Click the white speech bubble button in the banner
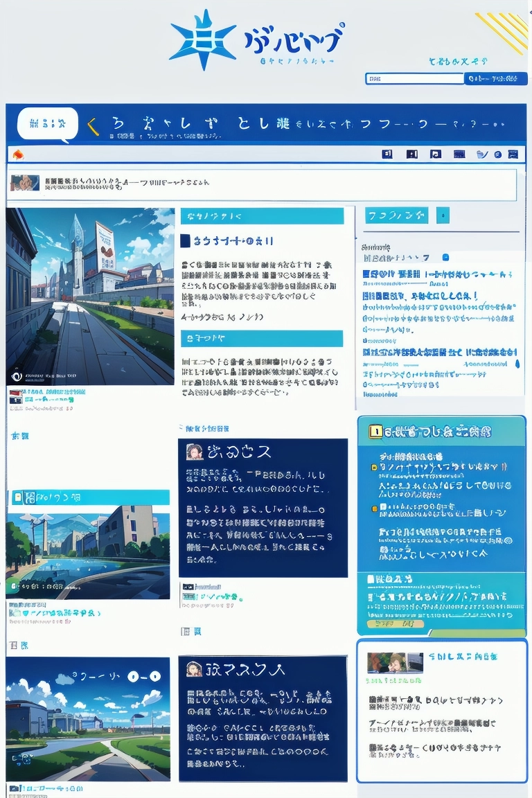This screenshot has width=532, height=798. pyautogui.click(x=48, y=124)
